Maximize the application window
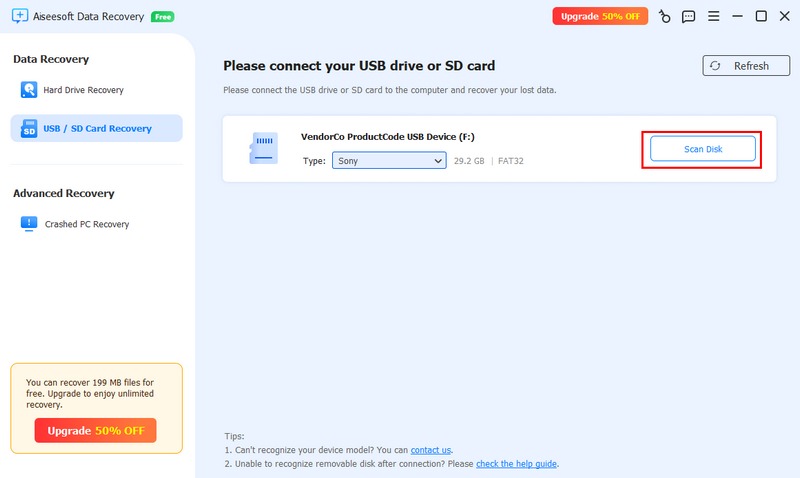Viewport: 800px width, 478px height. coord(761,16)
